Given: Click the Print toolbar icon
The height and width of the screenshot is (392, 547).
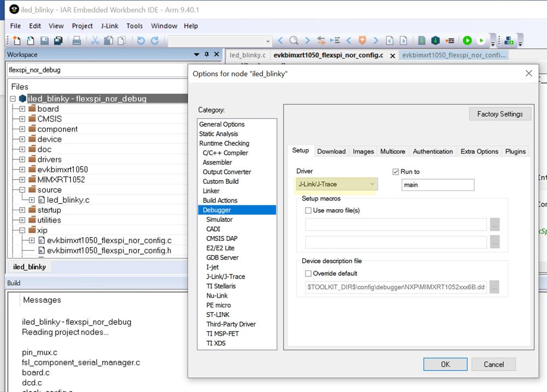Looking at the screenshot, I should click(x=77, y=41).
